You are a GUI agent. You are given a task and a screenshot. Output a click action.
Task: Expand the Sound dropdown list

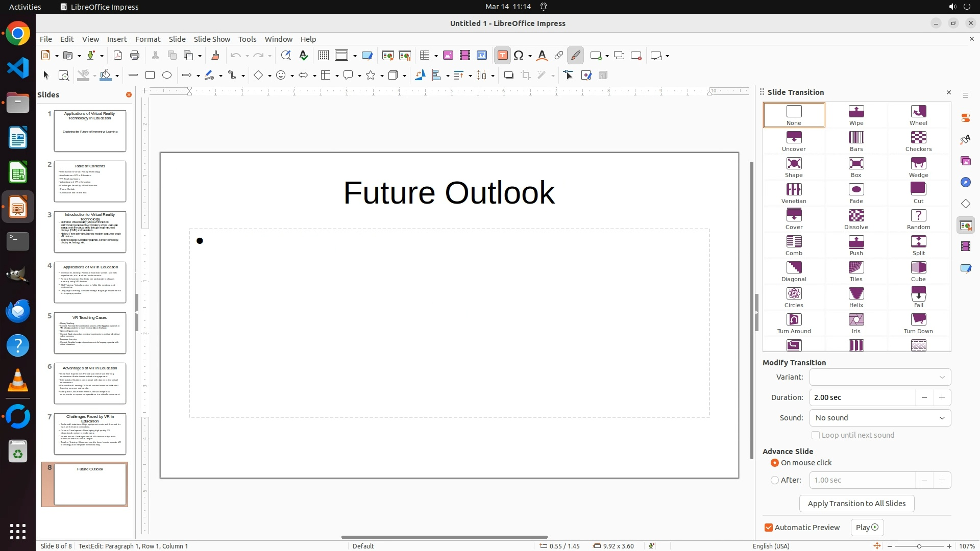point(880,418)
